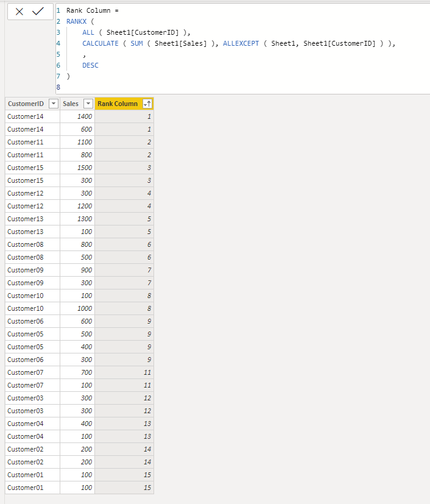Open the Sales column filter dropdown
The width and height of the screenshot is (430, 504).
(x=88, y=104)
